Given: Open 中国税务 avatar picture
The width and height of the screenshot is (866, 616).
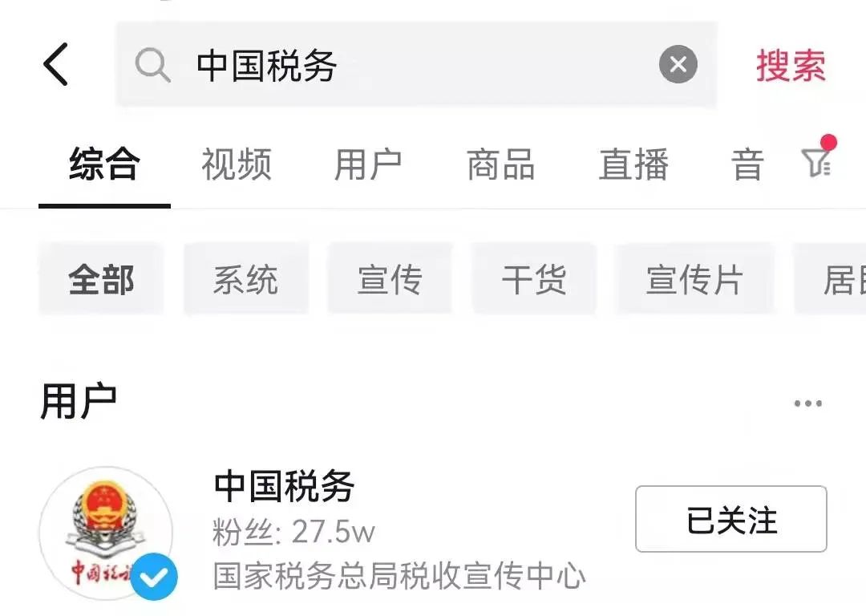Looking at the screenshot, I should pos(106,533).
